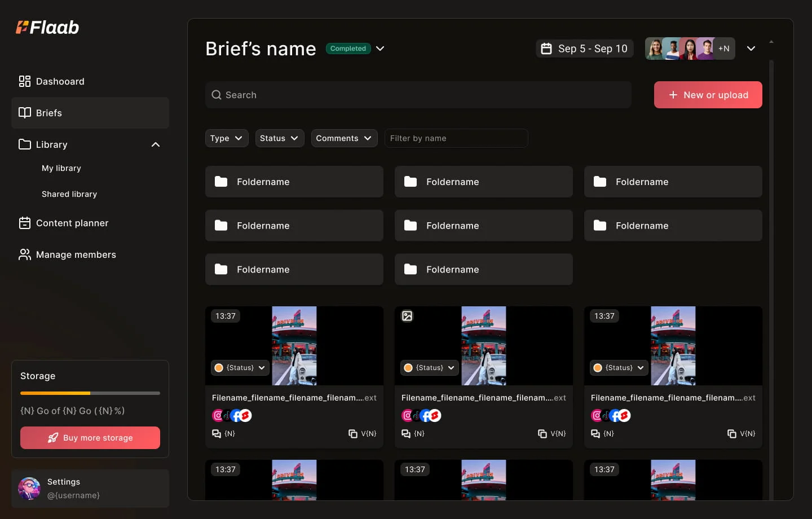Change the {Status} label on the first file

[239, 368]
